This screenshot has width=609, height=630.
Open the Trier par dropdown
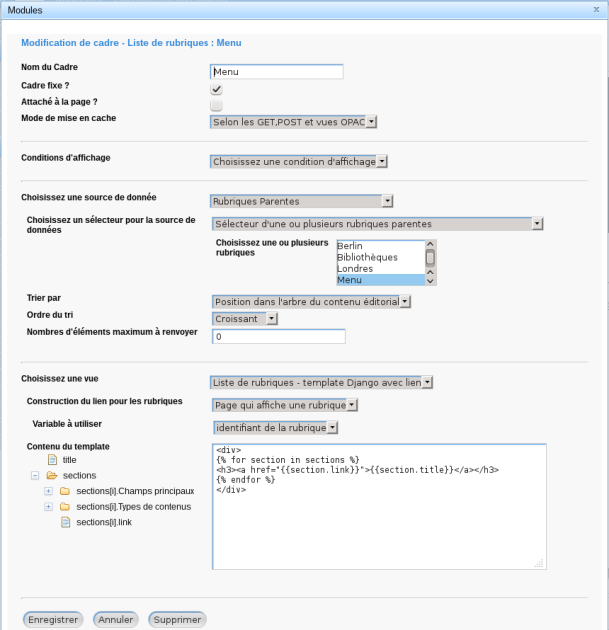311,302
